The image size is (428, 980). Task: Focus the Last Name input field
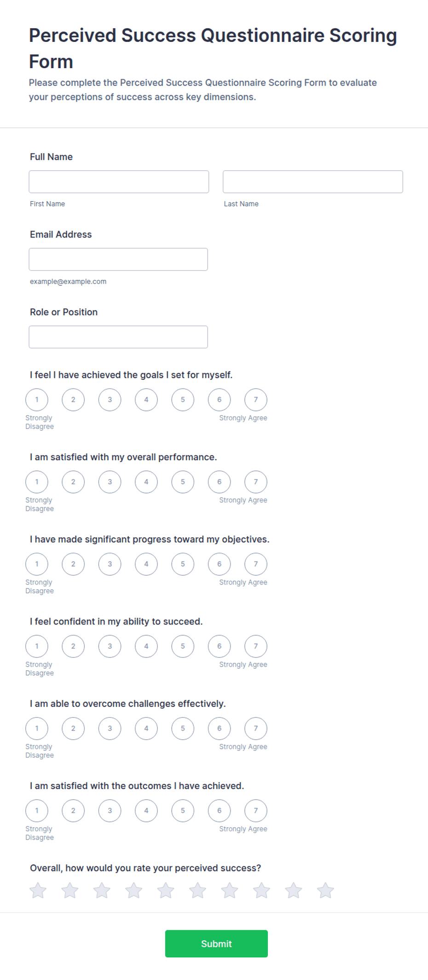313,182
